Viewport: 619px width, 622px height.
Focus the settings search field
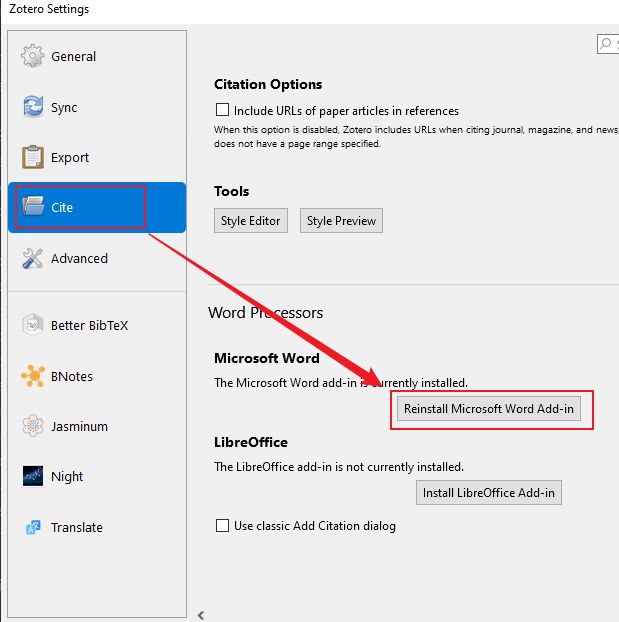point(608,44)
